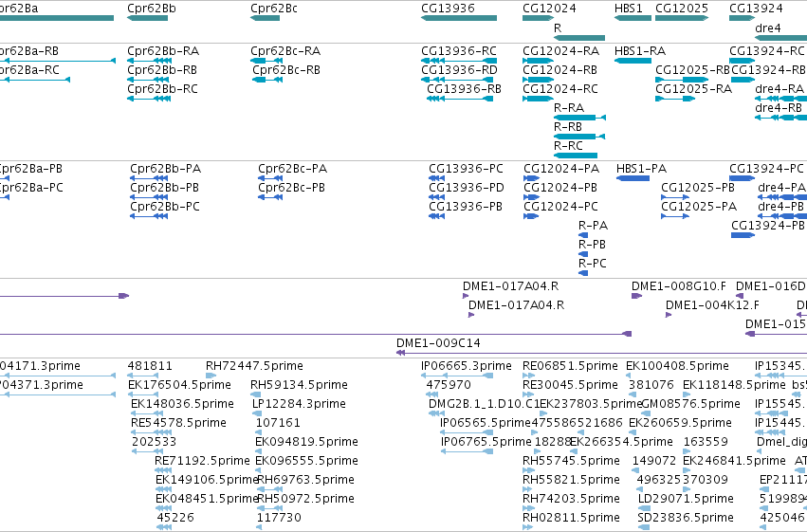Click the teal gene bar beside the R label
The width and height of the screenshot is (807, 532).
click(579, 38)
